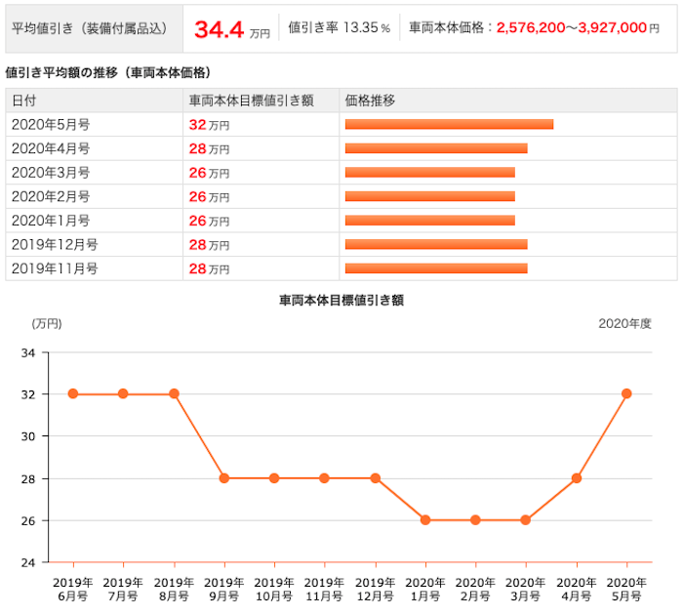Click the 2020年5月号 data point on chart
The image size is (683, 616).
626,393
